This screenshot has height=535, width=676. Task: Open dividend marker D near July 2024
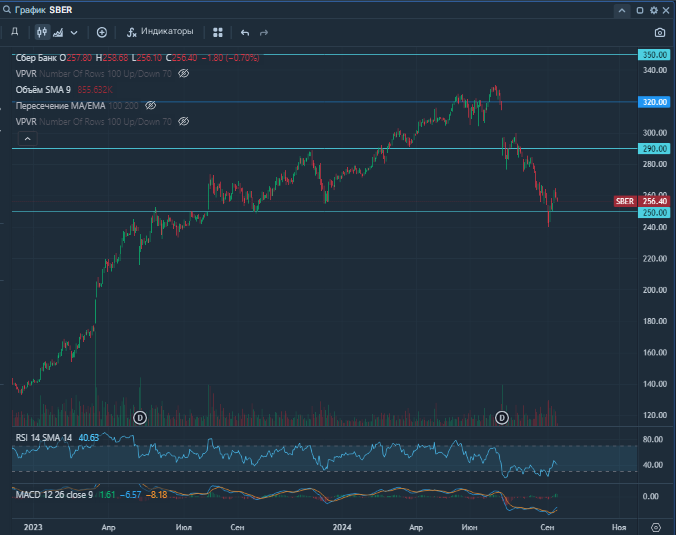tap(502, 418)
